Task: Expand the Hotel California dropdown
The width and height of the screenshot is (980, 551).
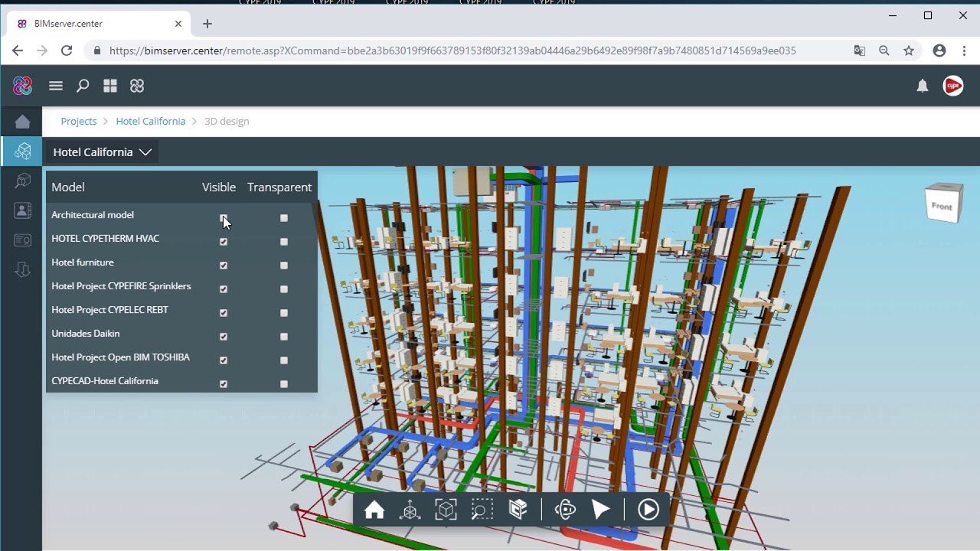Action: pos(145,152)
